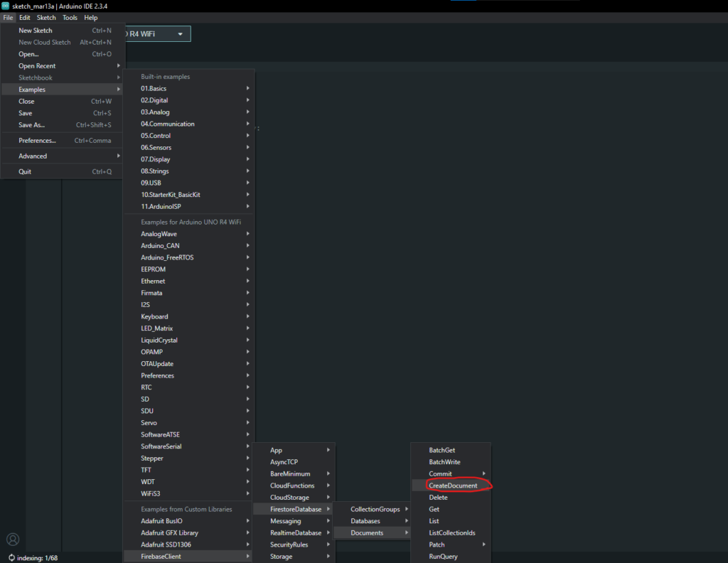Open the AsyncTCP example
This screenshot has width=728, height=563.
pos(294,462)
